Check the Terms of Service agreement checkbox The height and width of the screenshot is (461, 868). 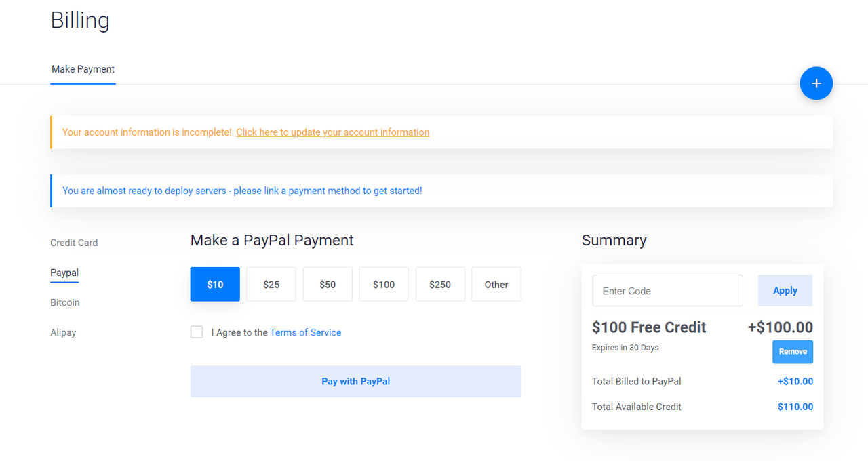(x=197, y=332)
